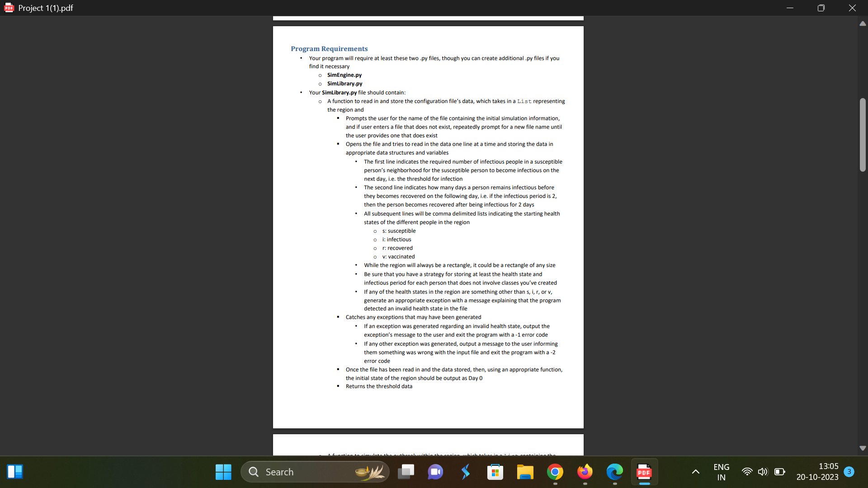868x488 pixels.
Task: Click the scroll-down arrow on the scrollbar
Action: click(x=863, y=448)
